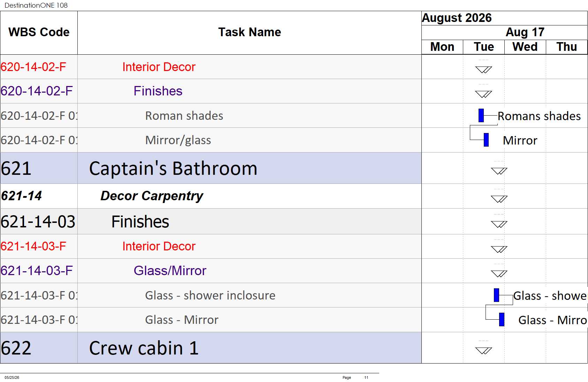
Task: Click the Roman shades blue task bar
Action: point(481,115)
